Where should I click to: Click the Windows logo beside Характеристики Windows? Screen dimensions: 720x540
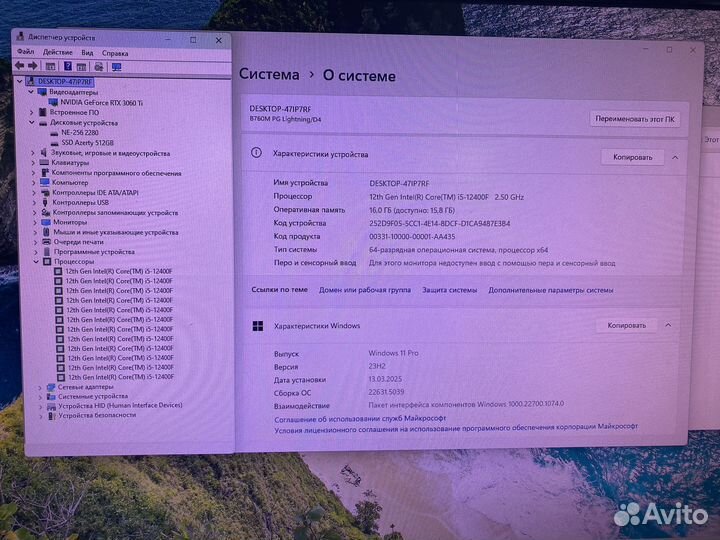(x=258, y=326)
